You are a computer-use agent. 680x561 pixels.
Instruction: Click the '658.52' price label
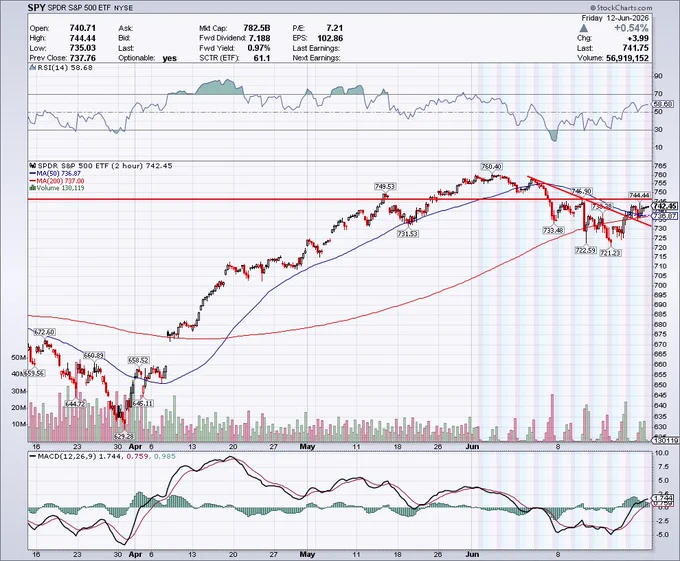point(138,360)
